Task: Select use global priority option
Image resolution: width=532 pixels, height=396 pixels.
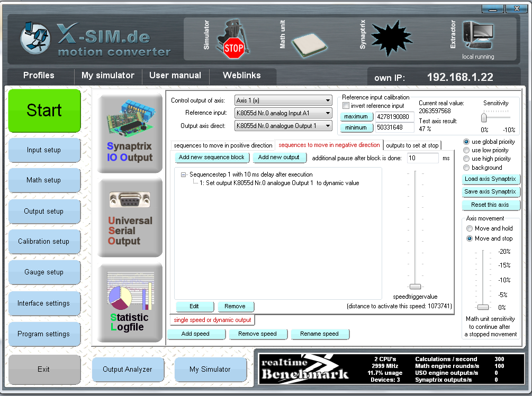Action: [466, 142]
